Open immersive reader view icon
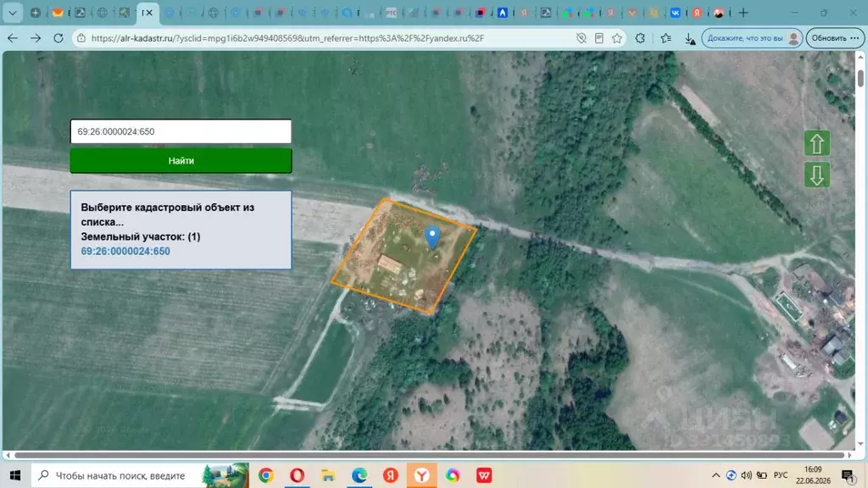 pos(599,38)
